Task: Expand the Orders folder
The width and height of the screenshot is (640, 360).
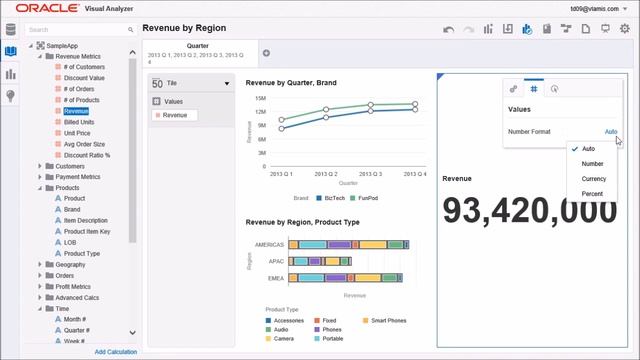Action: (x=40, y=276)
